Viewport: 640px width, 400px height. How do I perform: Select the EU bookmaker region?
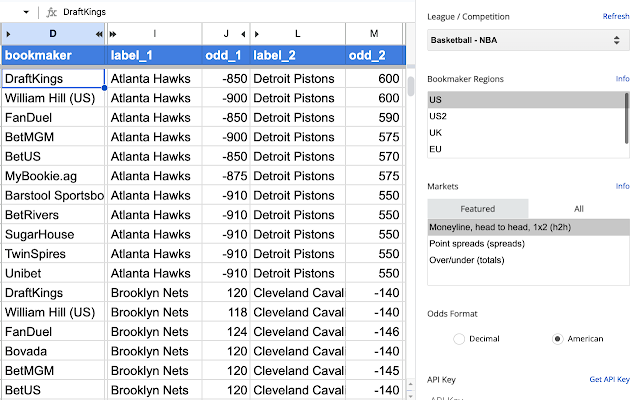(526, 149)
